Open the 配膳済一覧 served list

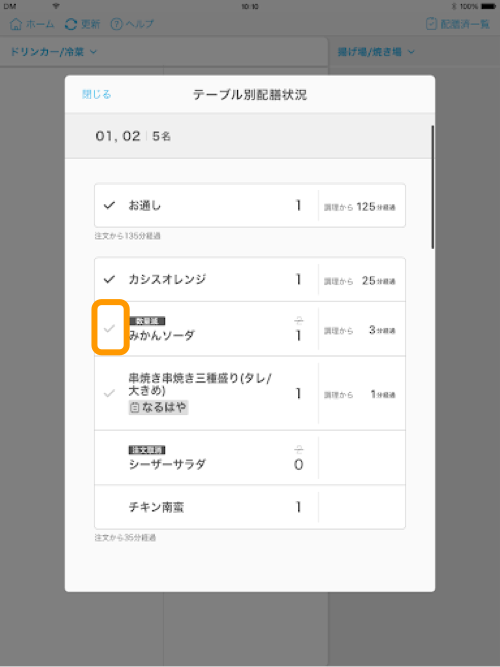click(x=458, y=24)
